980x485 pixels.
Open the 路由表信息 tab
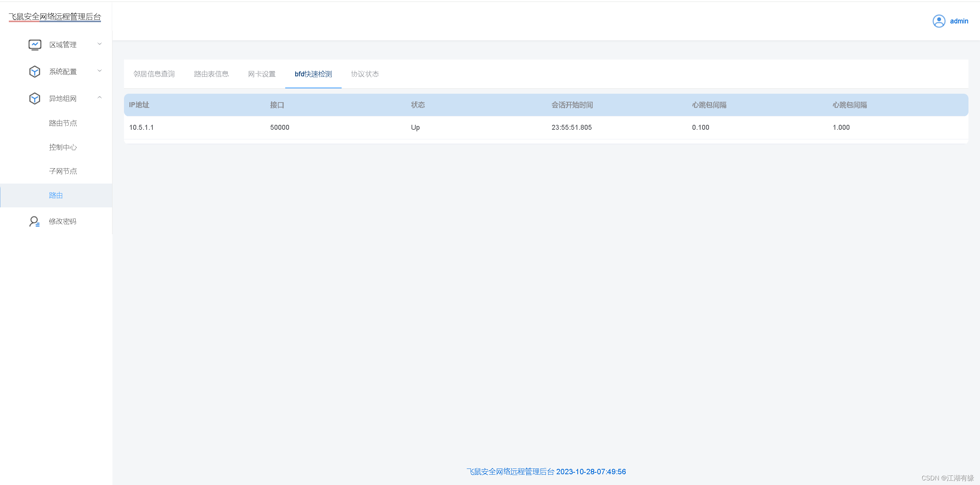pyautogui.click(x=211, y=74)
